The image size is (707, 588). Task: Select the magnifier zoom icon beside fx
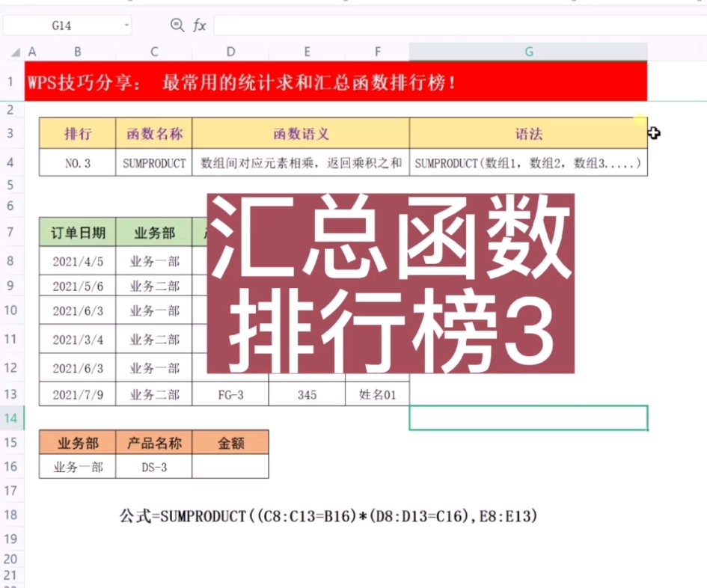click(x=177, y=25)
